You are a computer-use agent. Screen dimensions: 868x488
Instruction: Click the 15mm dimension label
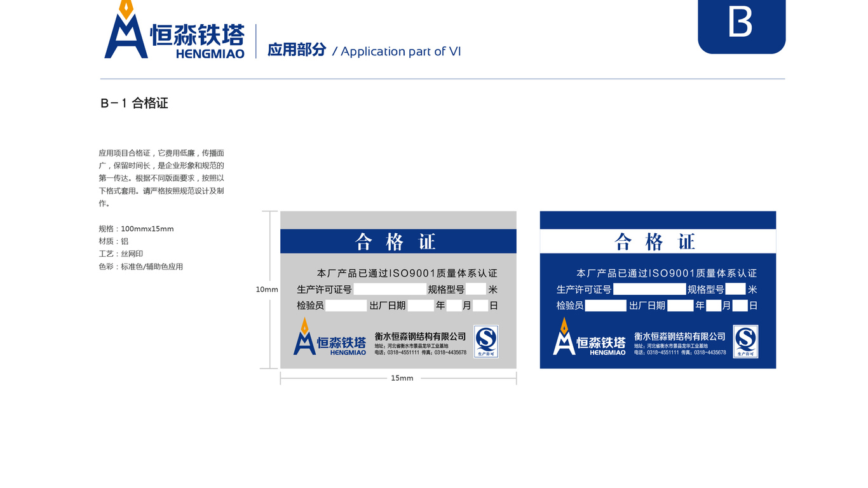(402, 378)
